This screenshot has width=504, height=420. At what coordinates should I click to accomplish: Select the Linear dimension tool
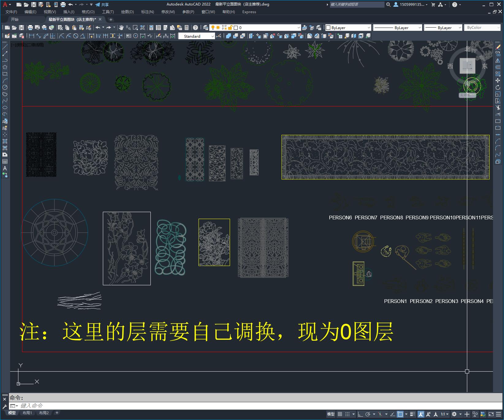32,36
